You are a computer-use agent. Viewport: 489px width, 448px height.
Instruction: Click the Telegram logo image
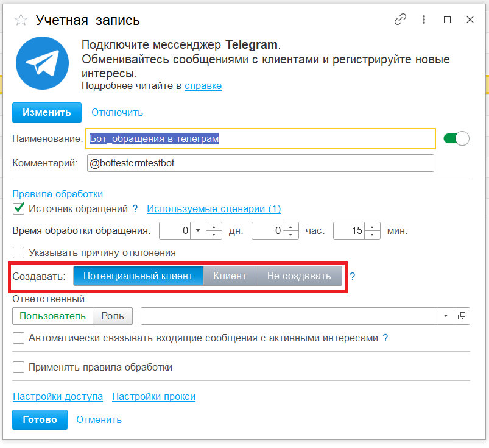[43, 63]
